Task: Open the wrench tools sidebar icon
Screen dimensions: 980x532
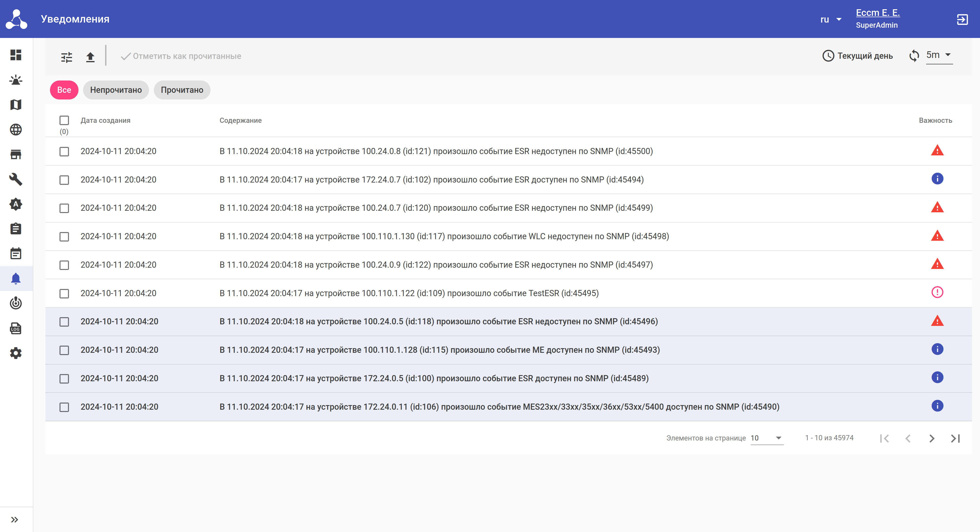Action: click(16, 179)
